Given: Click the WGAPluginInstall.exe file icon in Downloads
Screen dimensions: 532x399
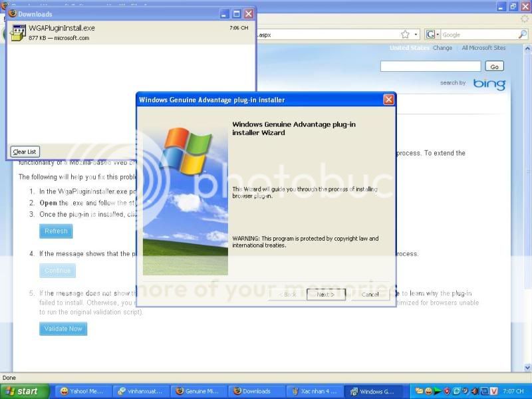Looking at the screenshot, I should point(18,33).
